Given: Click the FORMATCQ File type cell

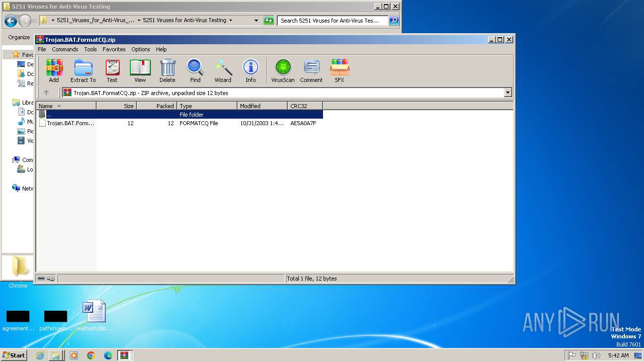Looking at the screenshot, I should point(199,123).
